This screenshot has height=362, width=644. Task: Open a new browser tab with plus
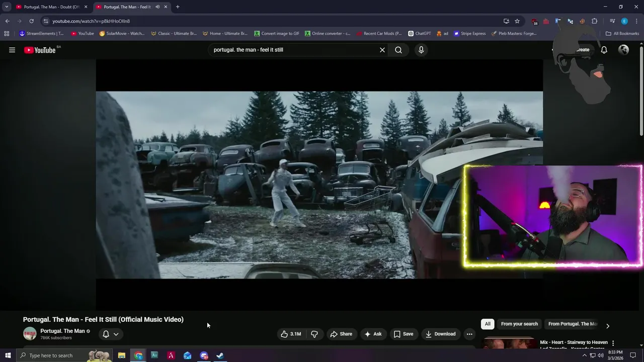178,7
